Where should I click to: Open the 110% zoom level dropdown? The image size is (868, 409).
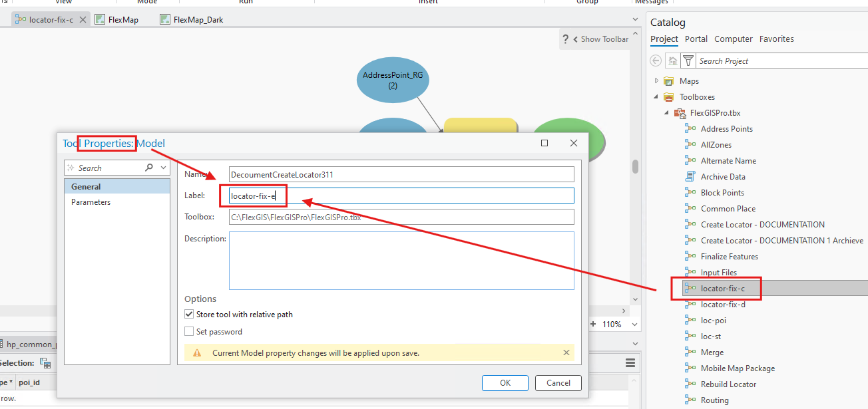[x=634, y=324]
